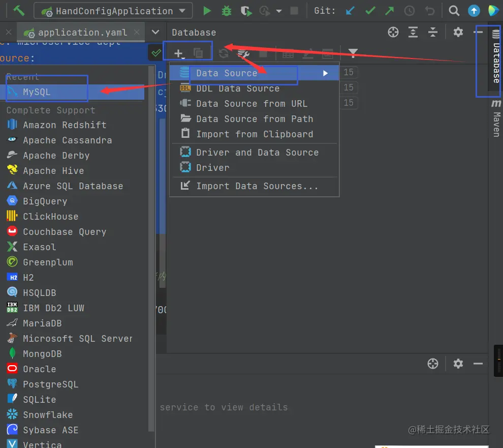Click the Stop square in main toolbar
The width and height of the screenshot is (503, 448).
(294, 11)
